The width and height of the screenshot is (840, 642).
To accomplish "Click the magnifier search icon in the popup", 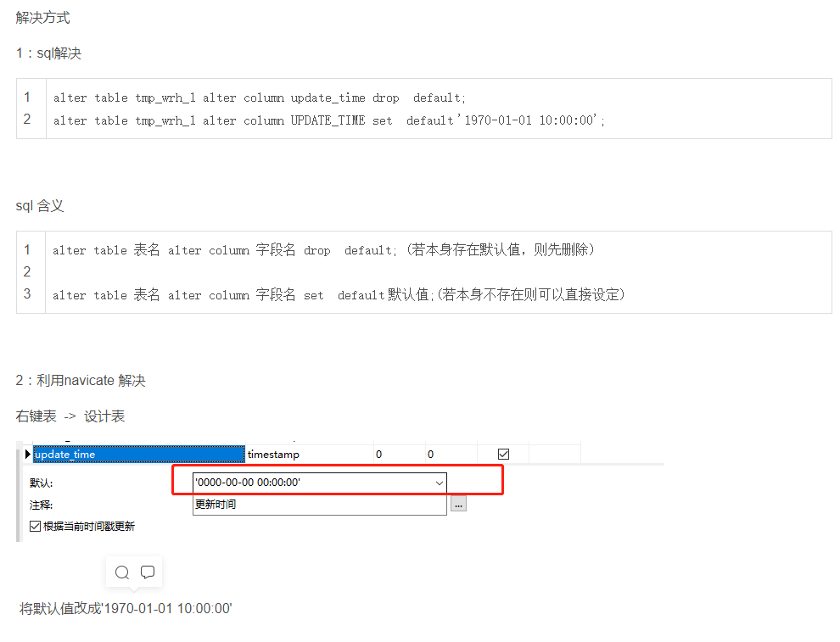I will 122,572.
